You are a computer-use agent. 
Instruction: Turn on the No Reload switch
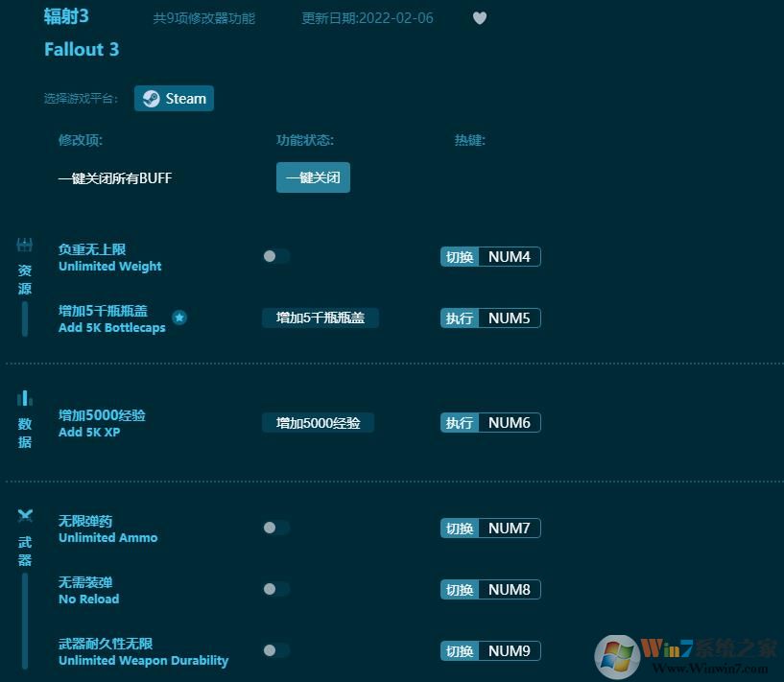click(x=276, y=589)
